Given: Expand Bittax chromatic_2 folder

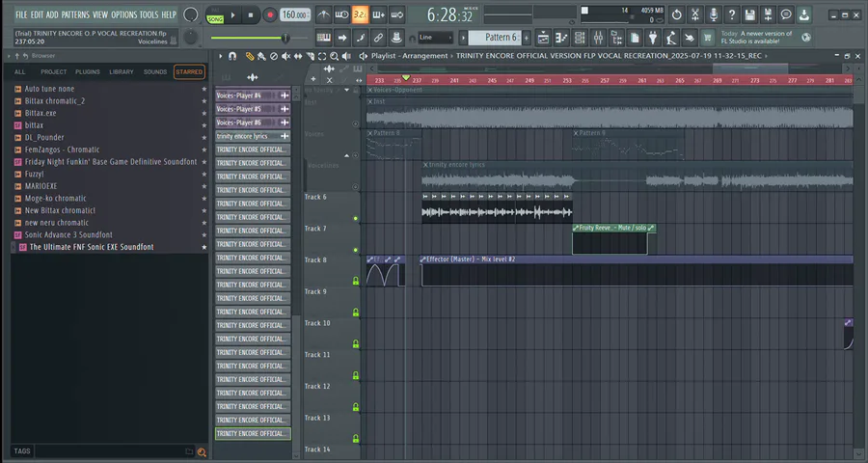Looking at the screenshot, I should click(x=17, y=100).
